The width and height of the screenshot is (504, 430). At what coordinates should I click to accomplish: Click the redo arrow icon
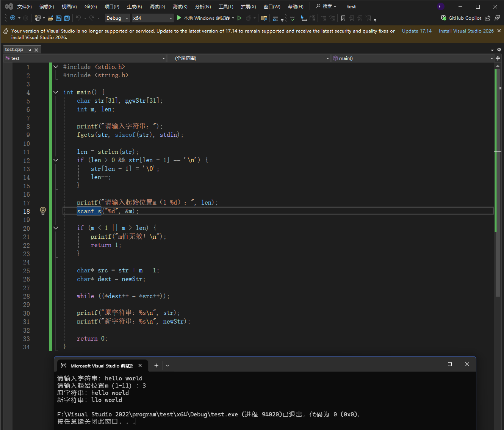[x=92, y=18]
